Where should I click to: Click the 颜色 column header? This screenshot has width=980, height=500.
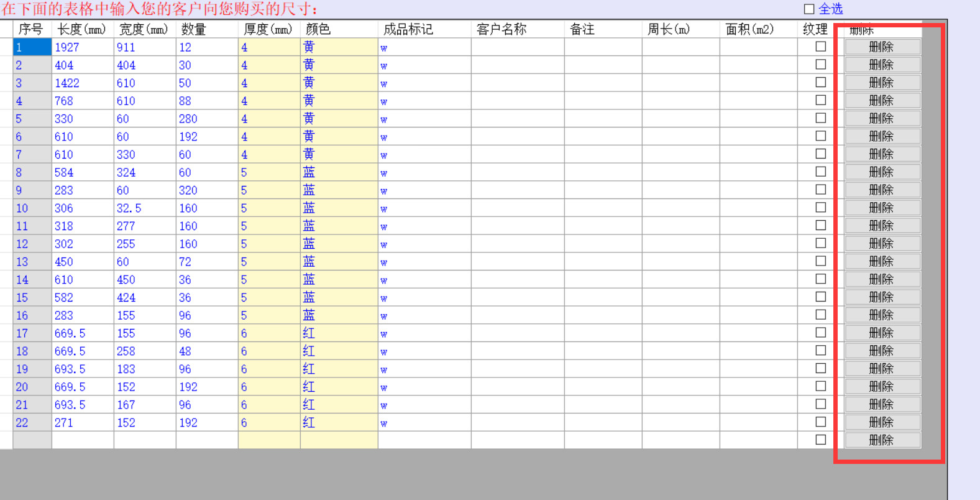339,29
